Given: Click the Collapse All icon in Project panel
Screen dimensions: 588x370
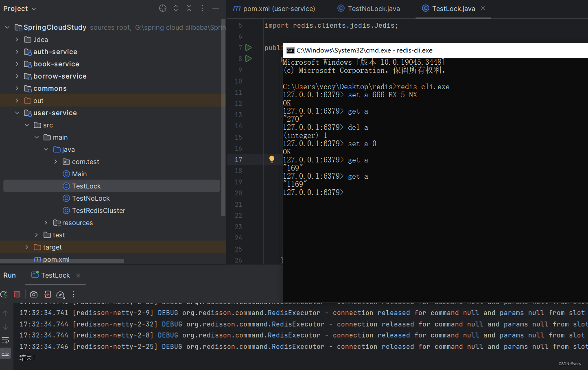Looking at the screenshot, I should click(189, 8).
